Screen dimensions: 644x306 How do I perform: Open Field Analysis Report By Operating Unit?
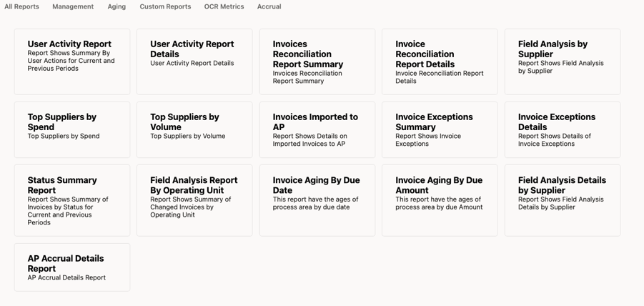pyautogui.click(x=194, y=200)
